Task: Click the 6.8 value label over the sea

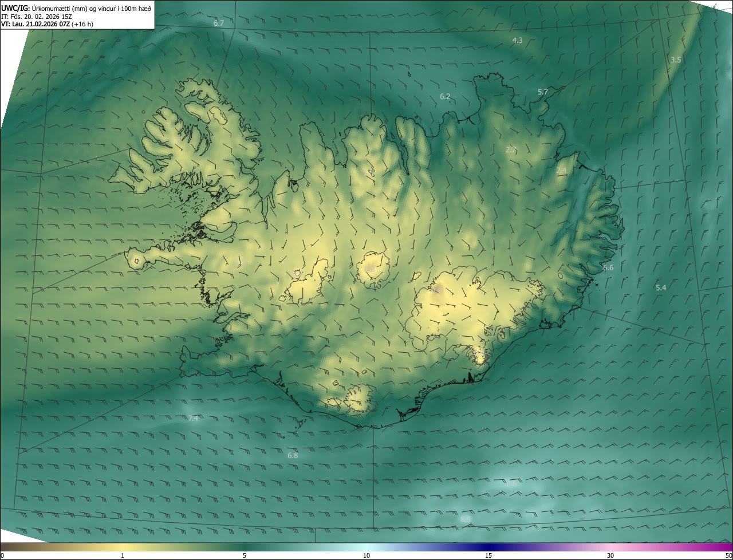Action: point(293,455)
